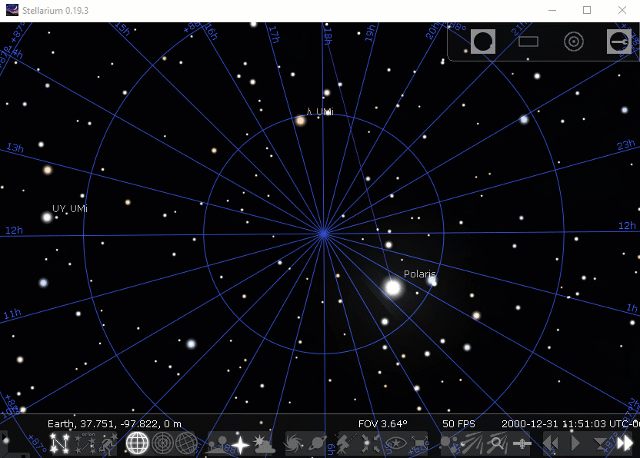The image size is (640, 458).
Task: Select the star UY UMi
Action: 47,217
